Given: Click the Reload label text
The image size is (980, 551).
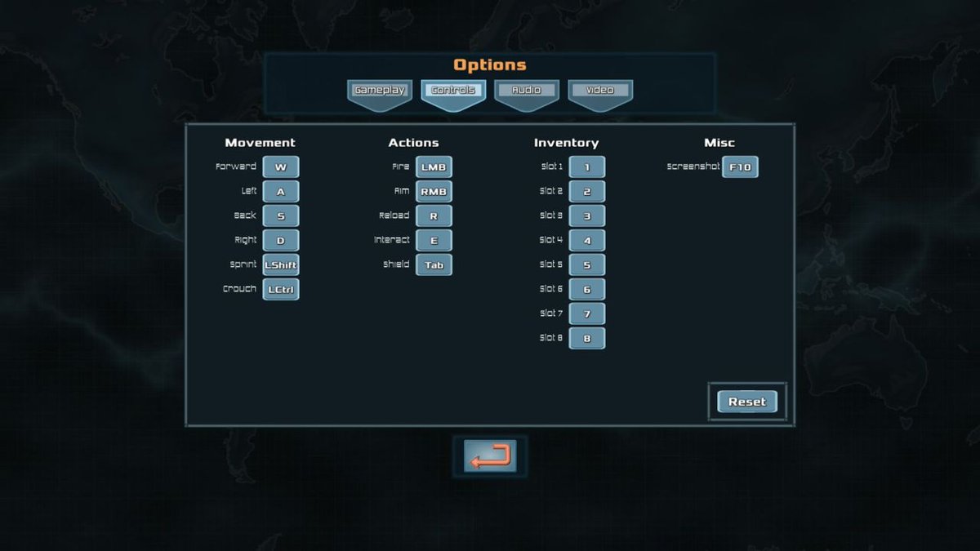Looking at the screenshot, I should pyautogui.click(x=394, y=216).
